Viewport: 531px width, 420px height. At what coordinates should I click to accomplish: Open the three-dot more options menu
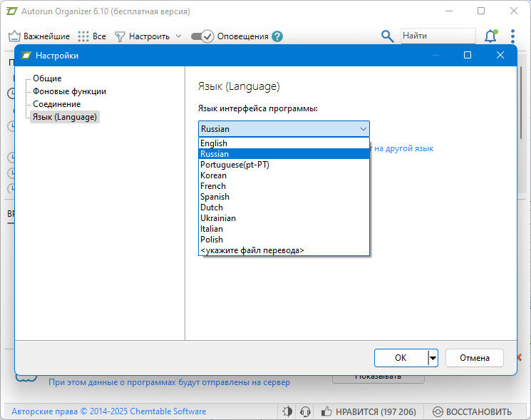512,36
